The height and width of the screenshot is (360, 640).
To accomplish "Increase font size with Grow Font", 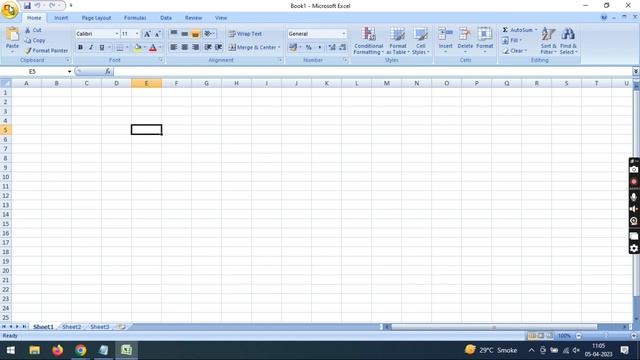I will click(147, 34).
